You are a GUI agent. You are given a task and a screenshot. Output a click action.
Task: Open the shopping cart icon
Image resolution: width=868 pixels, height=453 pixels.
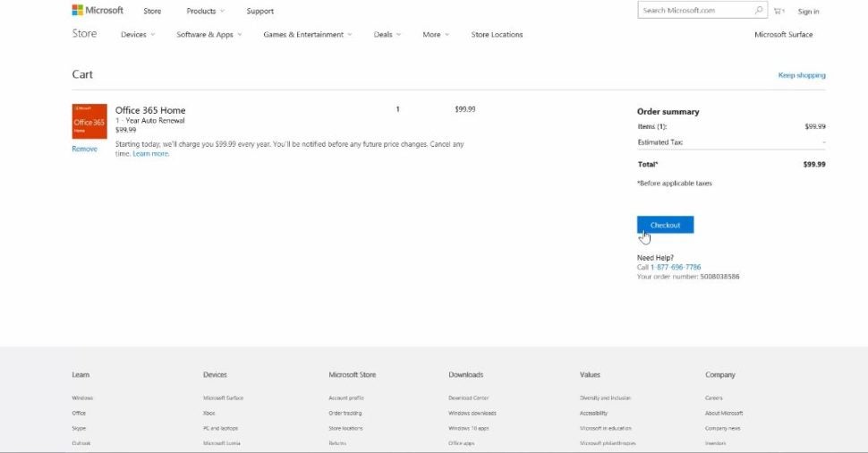tap(779, 11)
